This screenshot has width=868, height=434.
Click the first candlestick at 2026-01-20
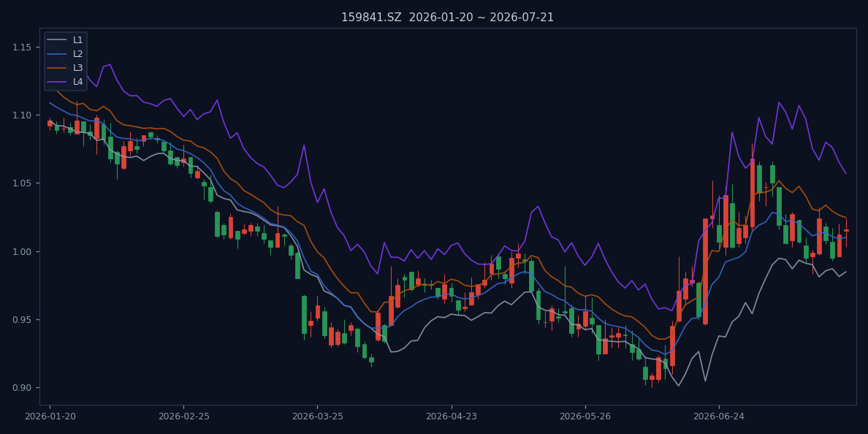[x=50, y=123]
